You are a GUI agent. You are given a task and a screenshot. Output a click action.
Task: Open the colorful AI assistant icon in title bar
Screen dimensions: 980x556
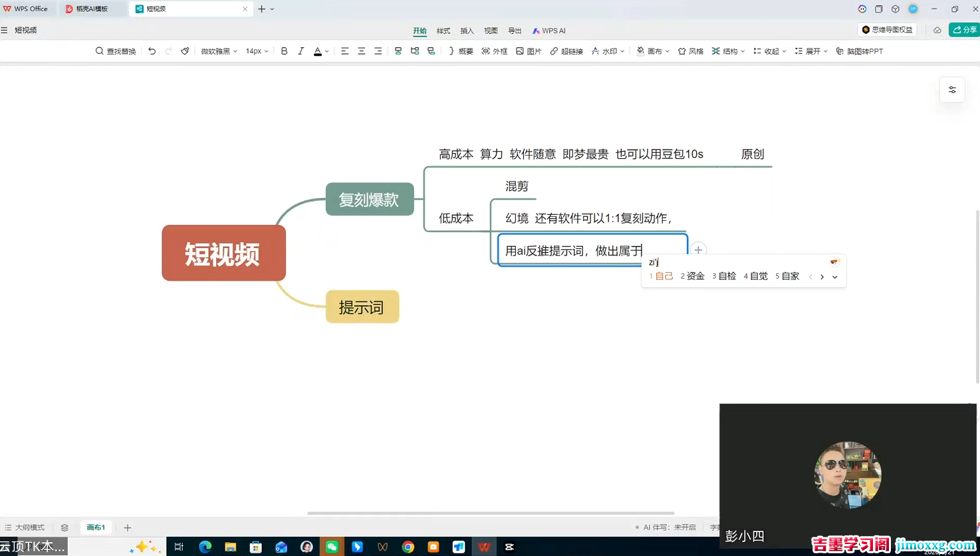[x=862, y=9]
